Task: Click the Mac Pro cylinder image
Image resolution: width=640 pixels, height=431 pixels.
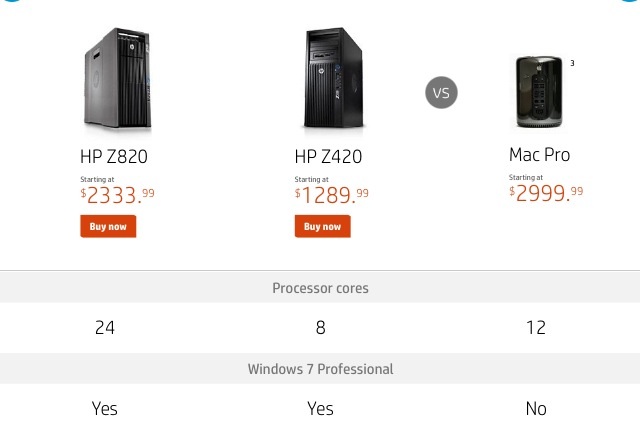Action: tap(539, 92)
